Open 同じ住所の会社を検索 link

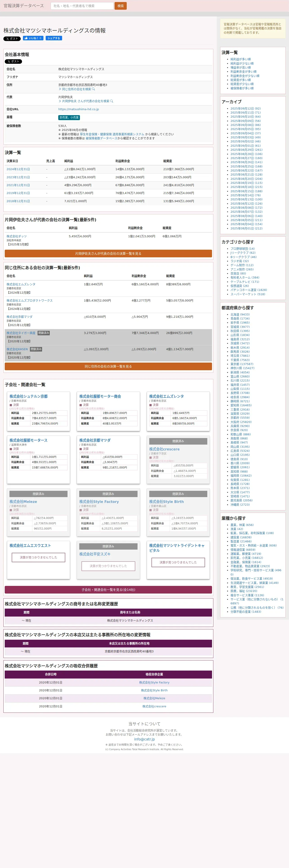(x=77, y=89)
